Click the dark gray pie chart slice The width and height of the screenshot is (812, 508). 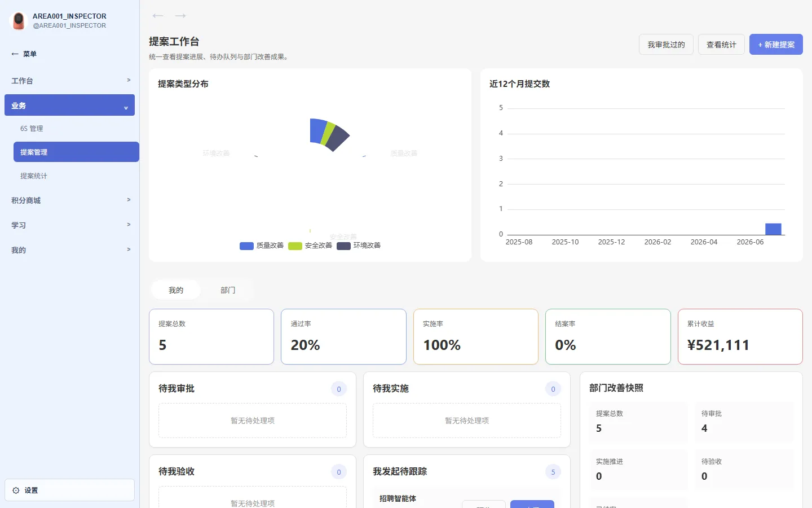pyautogui.click(x=337, y=138)
